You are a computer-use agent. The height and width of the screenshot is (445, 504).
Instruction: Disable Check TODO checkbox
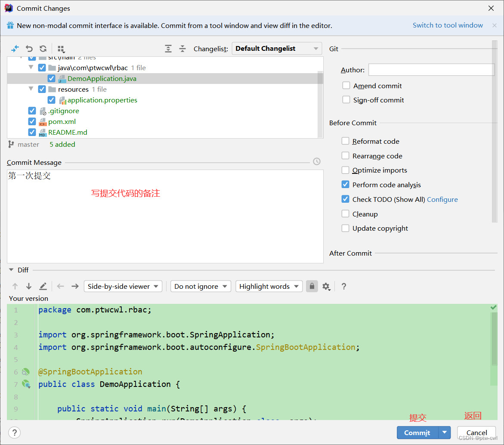(345, 199)
